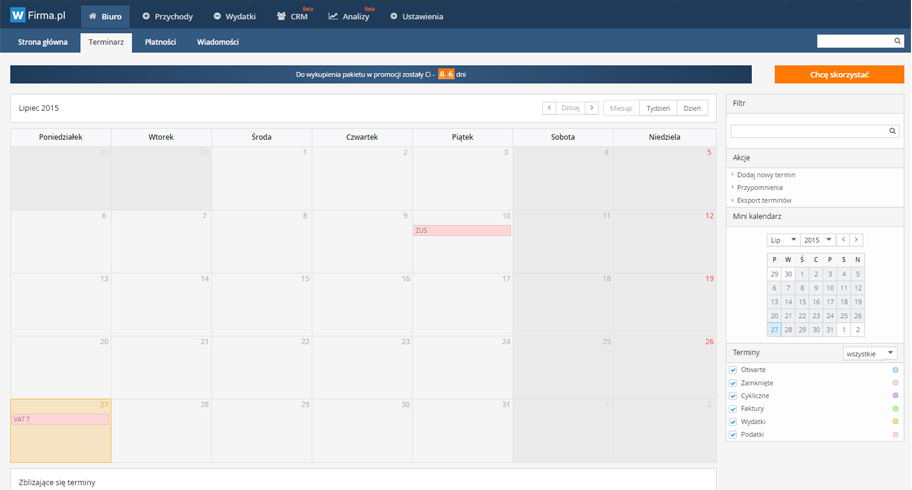Click mini calendar previous month arrow
Image resolution: width=912 pixels, height=490 pixels.
[842, 240]
